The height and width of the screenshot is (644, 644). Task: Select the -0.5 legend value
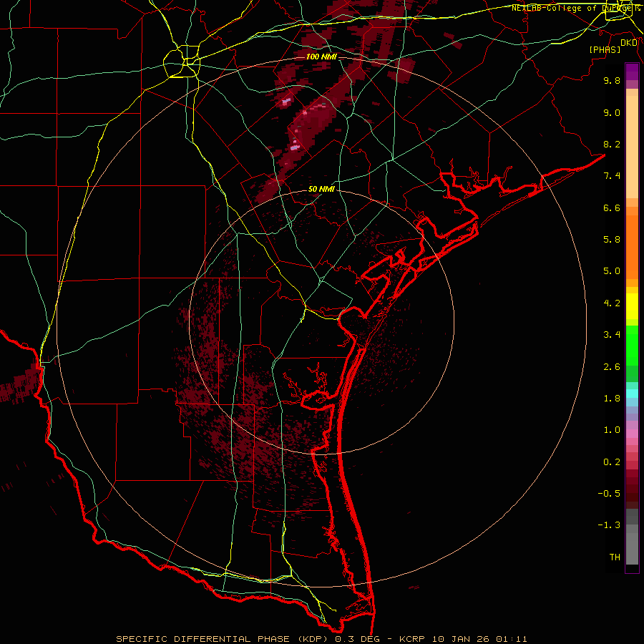[609, 494]
